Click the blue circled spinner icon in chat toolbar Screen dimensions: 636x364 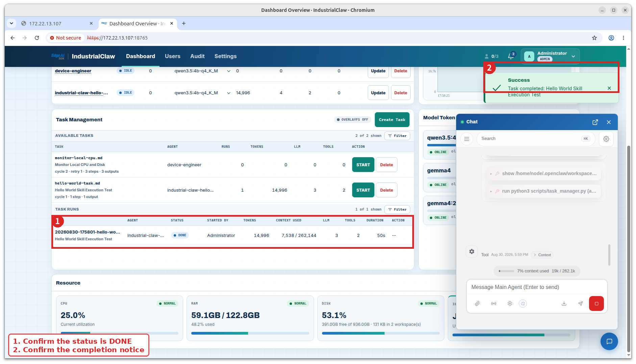[523, 304]
